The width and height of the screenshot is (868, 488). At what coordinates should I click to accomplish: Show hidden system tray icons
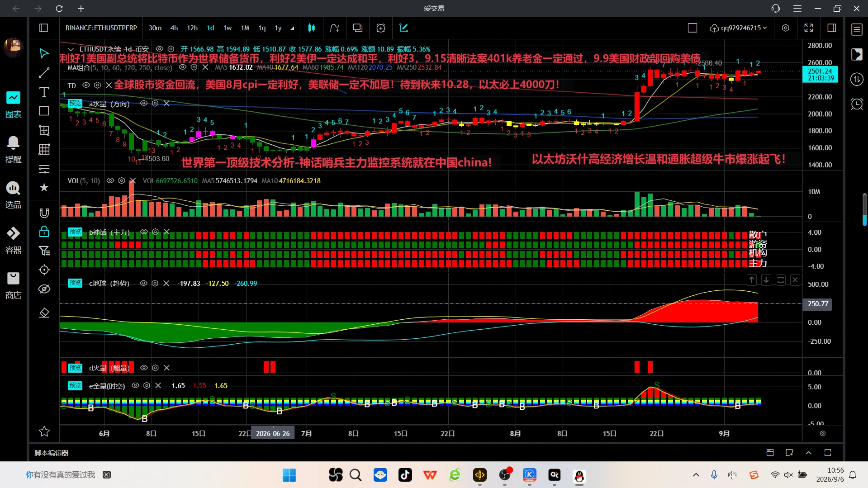(696, 475)
